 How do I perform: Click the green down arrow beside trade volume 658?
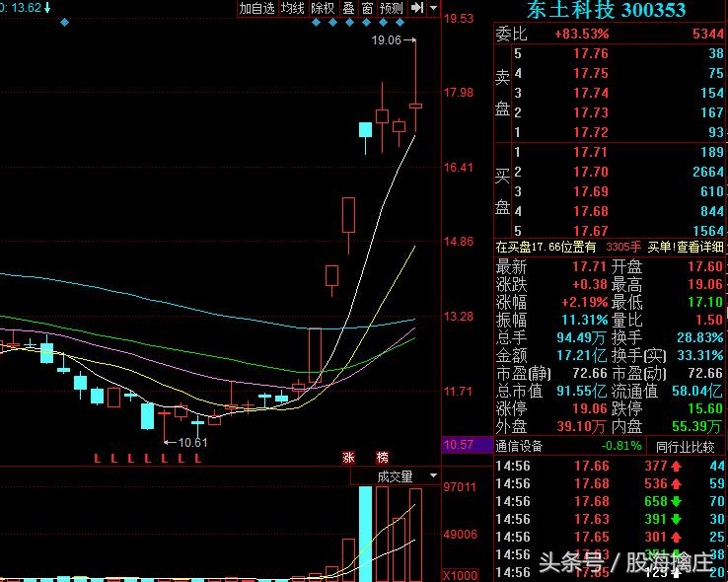point(676,502)
